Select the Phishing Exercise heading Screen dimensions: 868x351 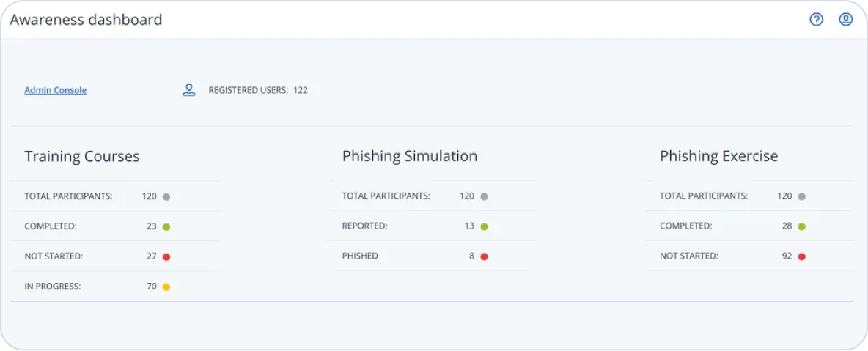click(718, 156)
